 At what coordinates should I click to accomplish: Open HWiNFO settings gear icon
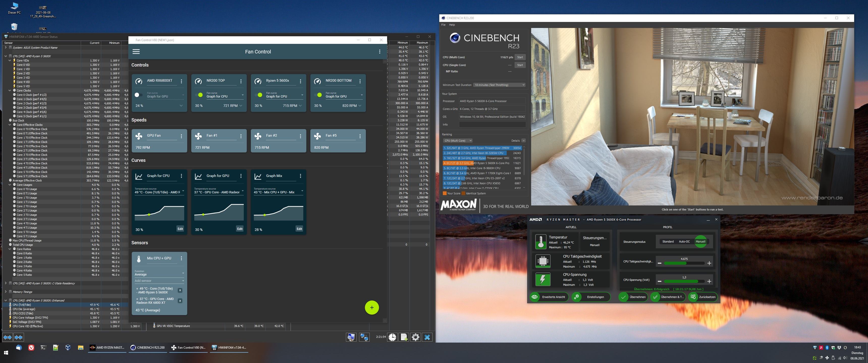[416, 337]
